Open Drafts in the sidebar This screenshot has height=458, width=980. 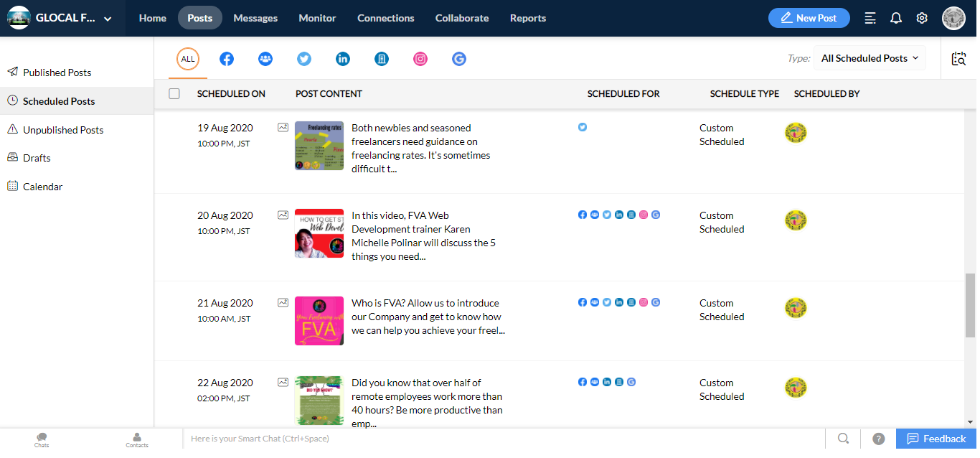point(37,158)
